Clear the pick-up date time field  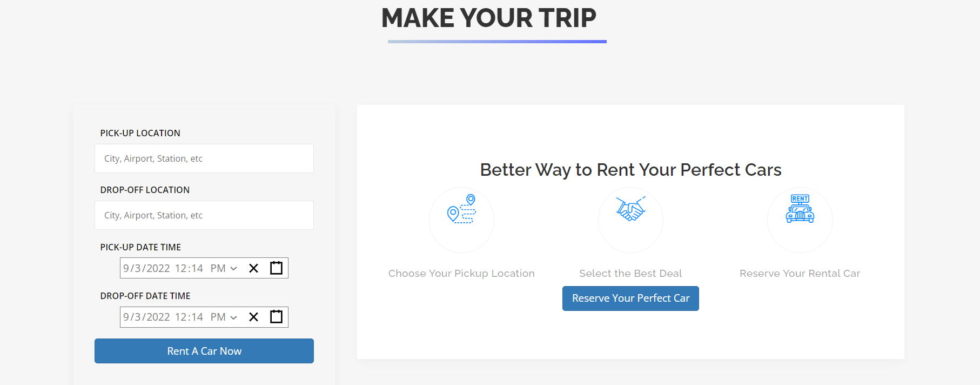(253, 268)
